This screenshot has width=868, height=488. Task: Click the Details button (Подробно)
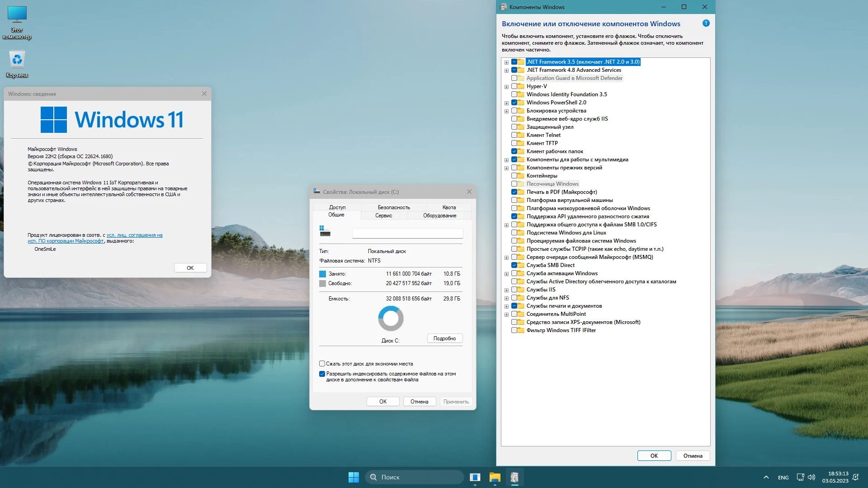coord(444,338)
